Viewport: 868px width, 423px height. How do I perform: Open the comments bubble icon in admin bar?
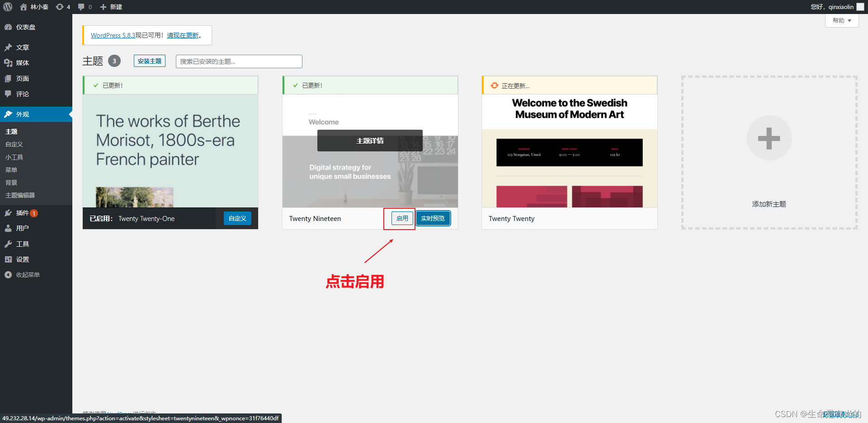(81, 7)
